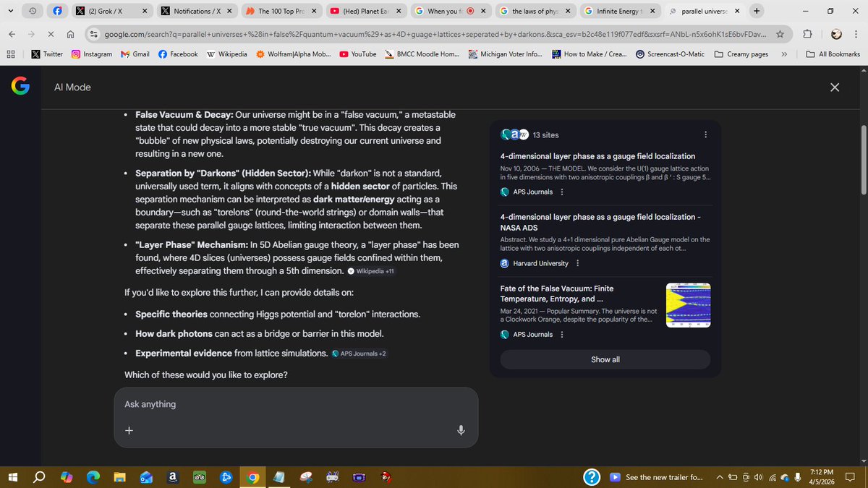Click the pinned Facebook tab

point(59,12)
